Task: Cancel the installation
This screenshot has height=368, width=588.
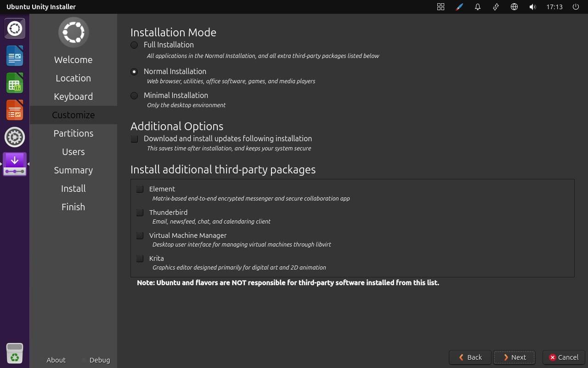Action: coord(564,357)
